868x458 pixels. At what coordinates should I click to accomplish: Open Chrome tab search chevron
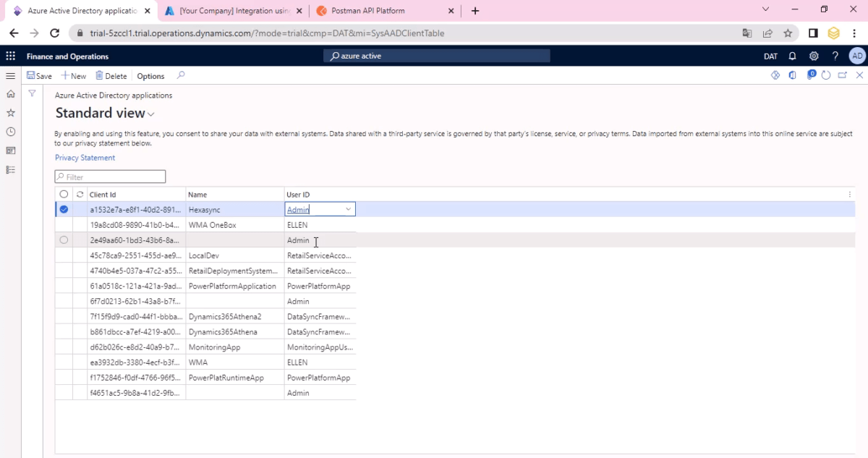click(x=767, y=10)
